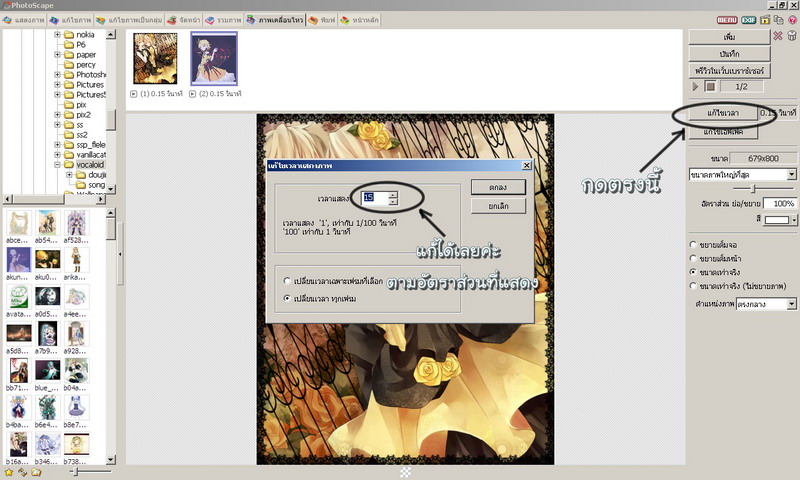
Task: Expand the douji subfolder
Action: pyautogui.click(x=69, y=175)
